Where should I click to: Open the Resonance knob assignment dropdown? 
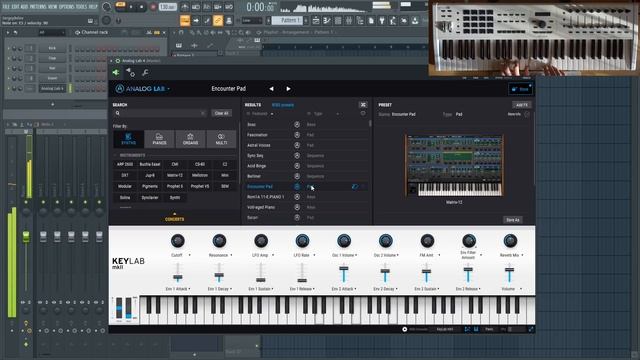click(231, 255)
